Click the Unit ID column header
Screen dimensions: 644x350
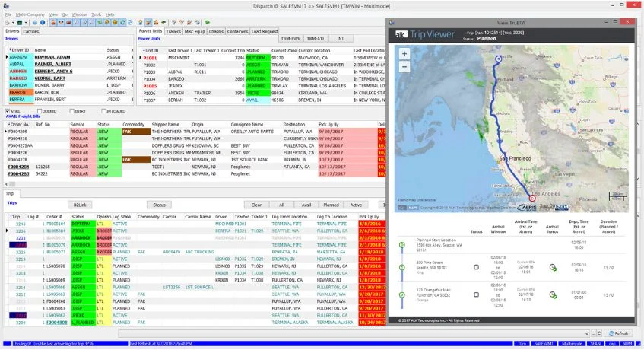pyautogui.click(x=151, y=50)
